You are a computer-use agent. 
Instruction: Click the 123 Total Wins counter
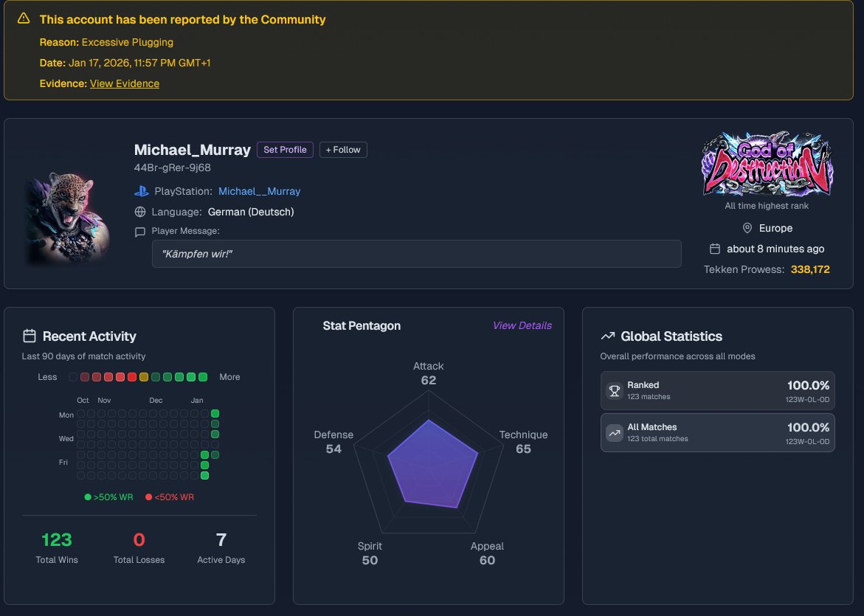click(x=57, y=547)
